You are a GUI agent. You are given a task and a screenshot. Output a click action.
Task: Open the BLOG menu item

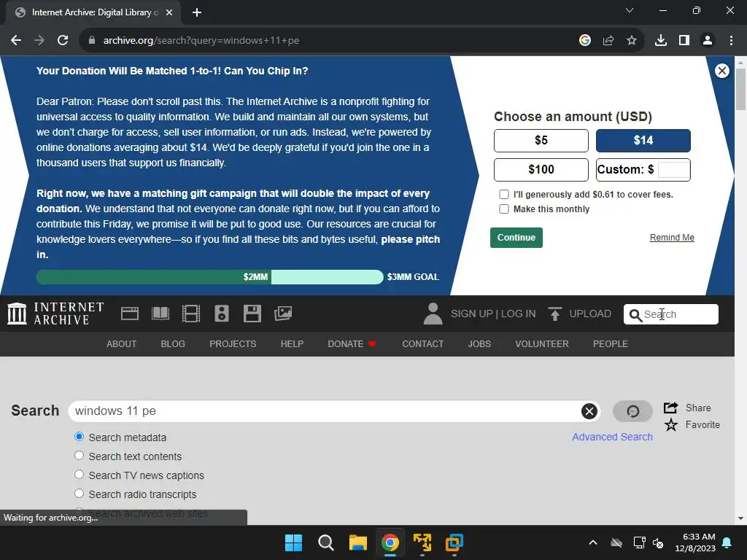click(x=173, y=344)
